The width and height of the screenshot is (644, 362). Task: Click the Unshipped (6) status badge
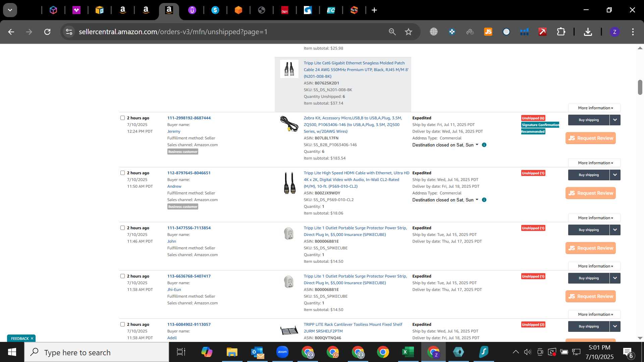(x=533, y=118)
